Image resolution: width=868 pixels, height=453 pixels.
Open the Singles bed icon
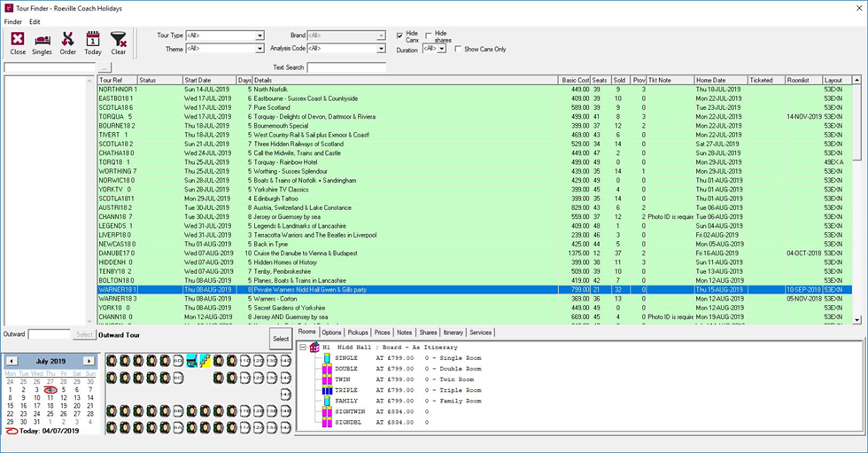click(43, 41)
